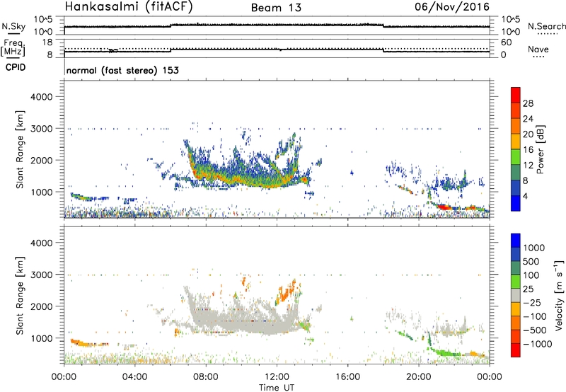The height and width of the screenshot is (392, 566).
Task: Click the 16 label on Power colorbar
Action: (528, 150)
